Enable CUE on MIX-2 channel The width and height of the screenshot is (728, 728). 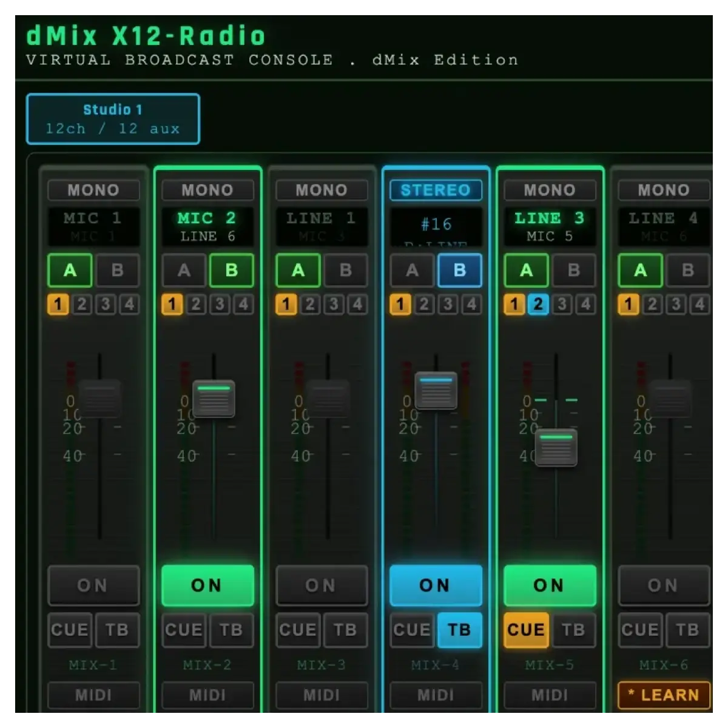184,630
